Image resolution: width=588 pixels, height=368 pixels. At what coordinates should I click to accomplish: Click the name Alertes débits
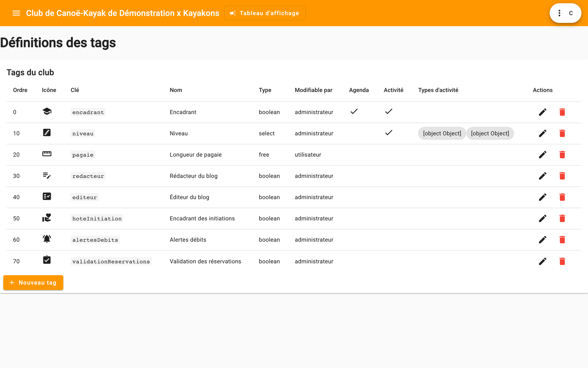point(188,240)
